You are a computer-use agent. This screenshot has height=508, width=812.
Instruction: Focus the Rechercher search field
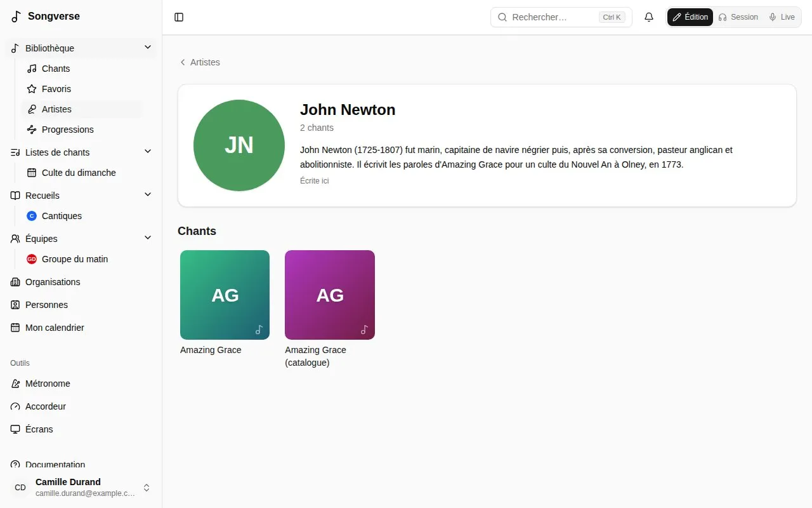click(561, 17)
